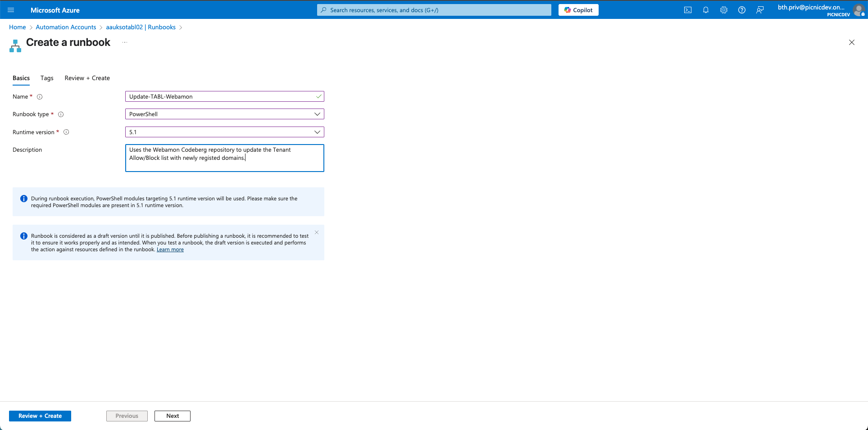Open aauksotabl02 | Runbooks breadcrumb
The height and width of the screenshot is (430, 868).
141,27
